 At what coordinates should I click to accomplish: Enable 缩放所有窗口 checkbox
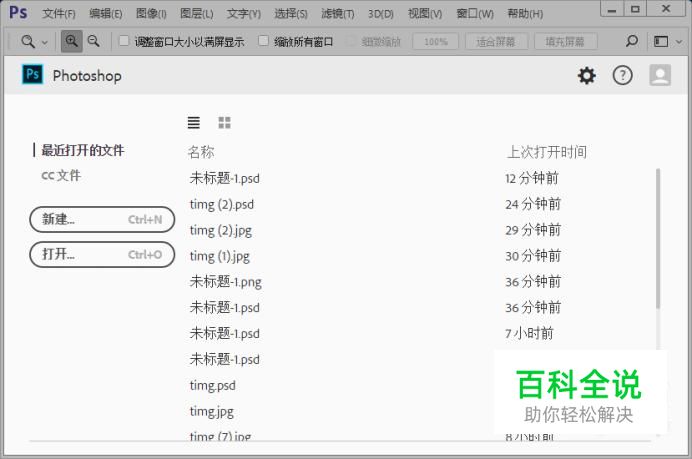[x=263, y=41]
